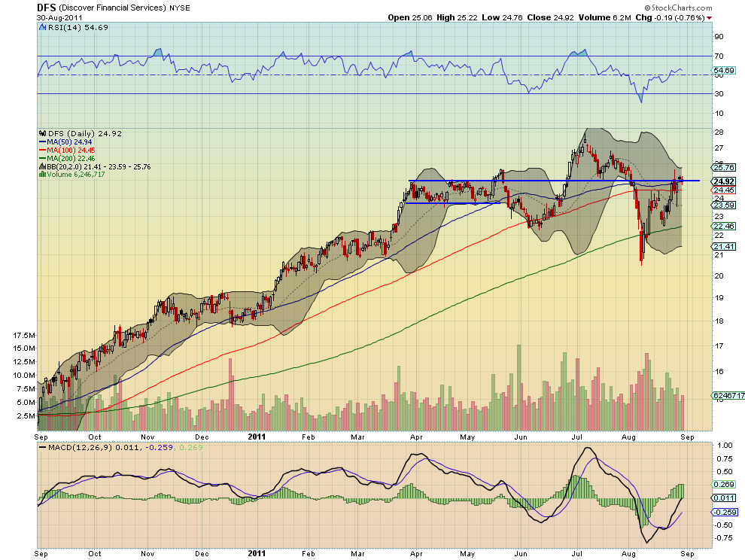
Task: Select the RSI(14) 54.69 indicator label
Action: [x=74, y=28]
